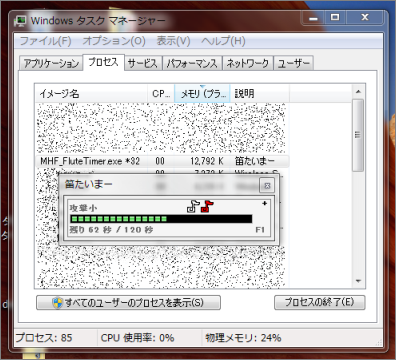
Task: Click the process list scrollbar thumb
Action: pos(358,135)
